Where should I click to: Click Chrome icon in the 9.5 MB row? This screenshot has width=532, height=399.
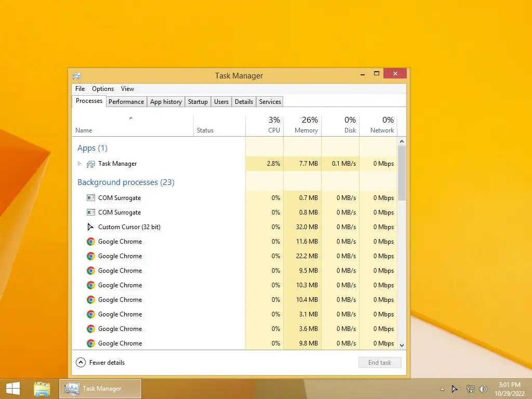pos(90,271)
